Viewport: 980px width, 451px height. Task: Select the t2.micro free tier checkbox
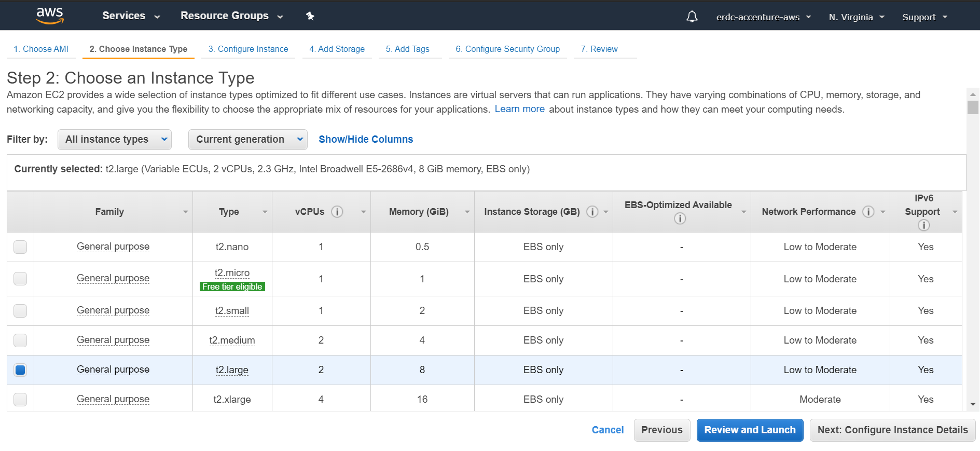[20, 279]
